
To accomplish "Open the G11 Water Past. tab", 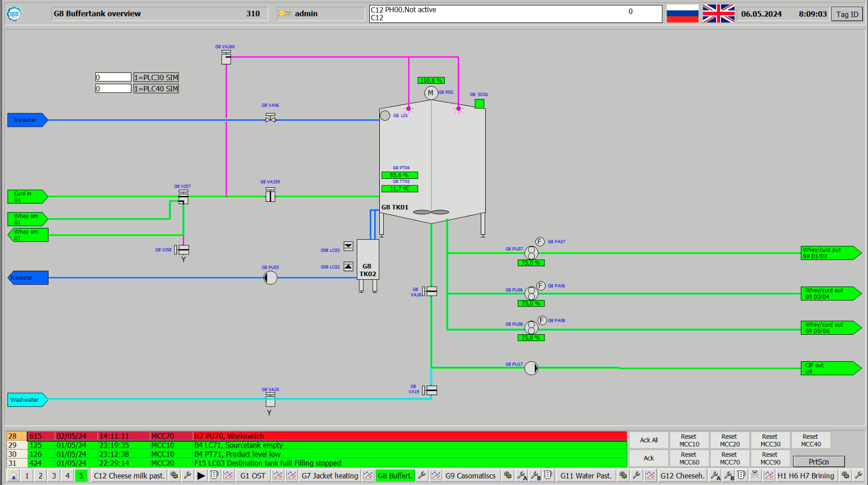I will click(586, 476).
